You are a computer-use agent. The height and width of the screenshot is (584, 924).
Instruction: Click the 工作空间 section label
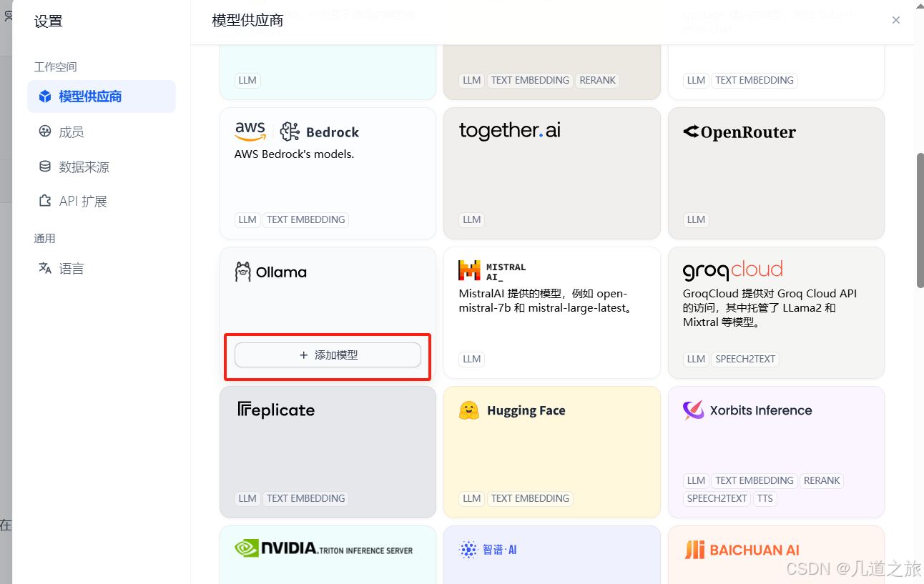click(55, 66)
